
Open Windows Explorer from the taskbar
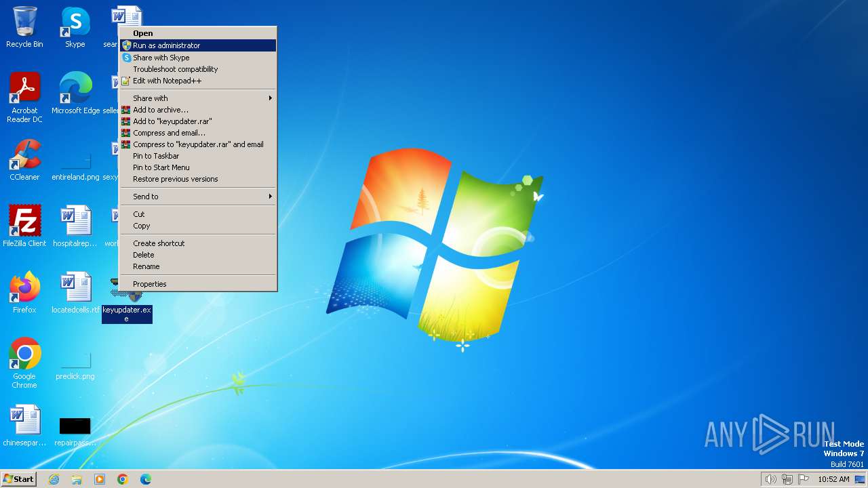77,479
